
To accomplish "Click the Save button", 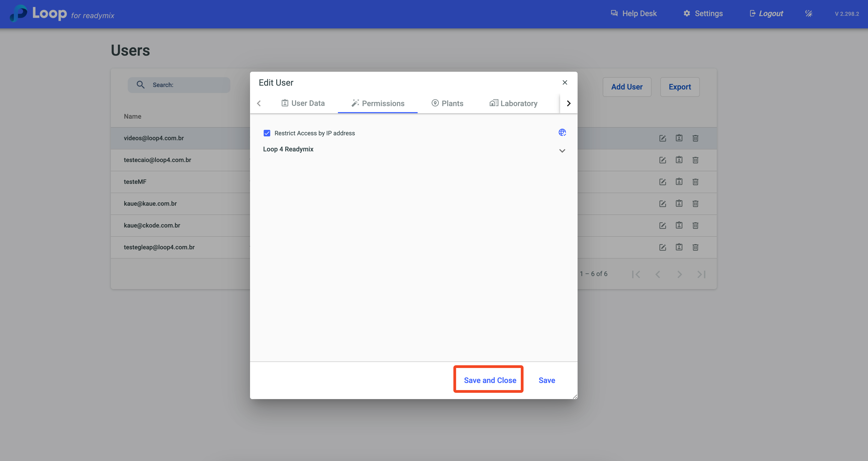I will point(546,380).
